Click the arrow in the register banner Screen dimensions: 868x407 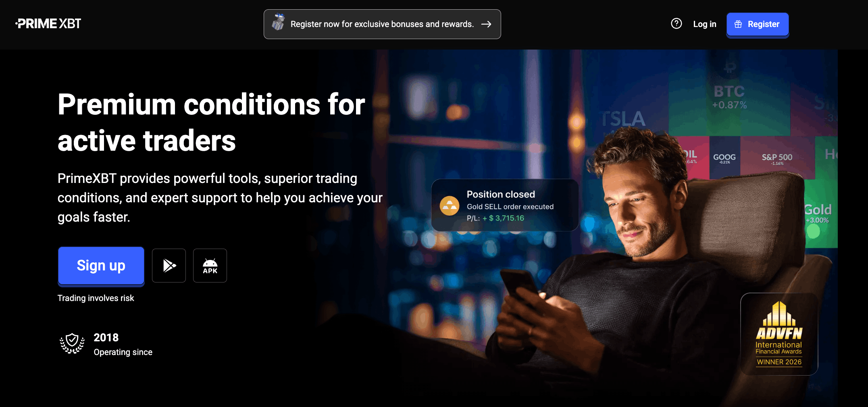[486, 24]
